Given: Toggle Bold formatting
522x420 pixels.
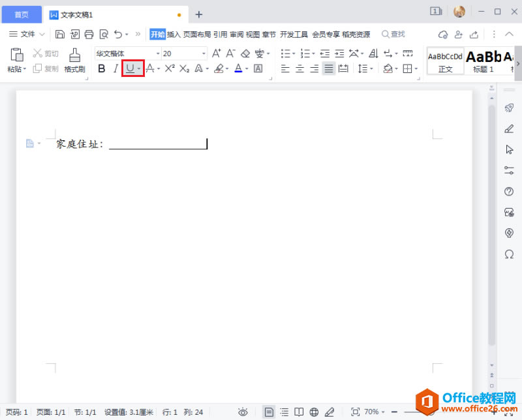Looking at the screenshot, I should click(102, 68).
